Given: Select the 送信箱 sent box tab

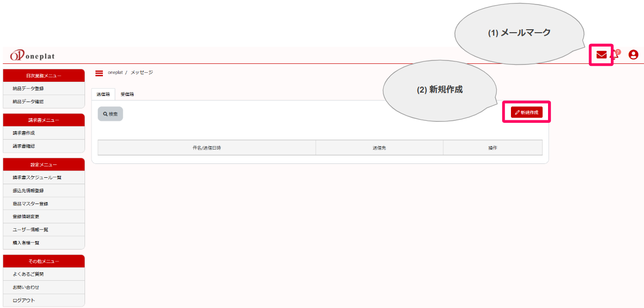Looking at the screenshot, I should tap(103, 94).
